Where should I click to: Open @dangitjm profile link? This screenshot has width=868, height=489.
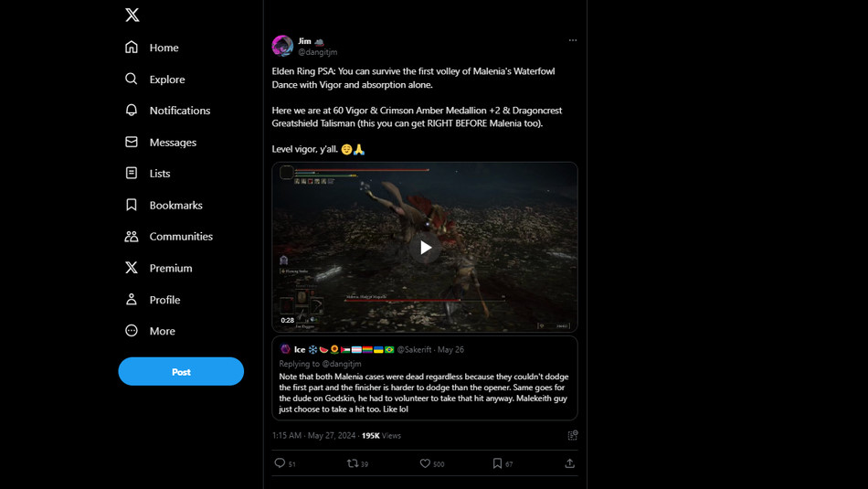click(x=318, y=52)
